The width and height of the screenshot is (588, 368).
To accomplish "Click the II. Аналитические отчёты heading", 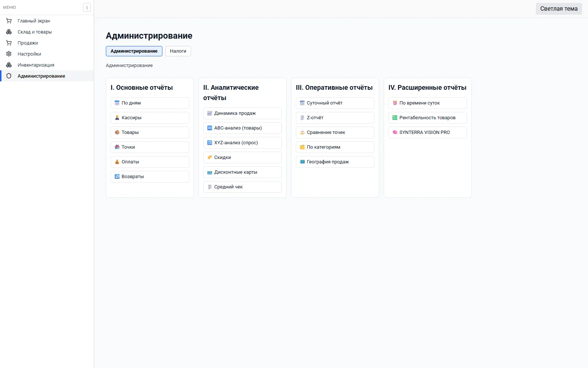I will pos(231,93).
